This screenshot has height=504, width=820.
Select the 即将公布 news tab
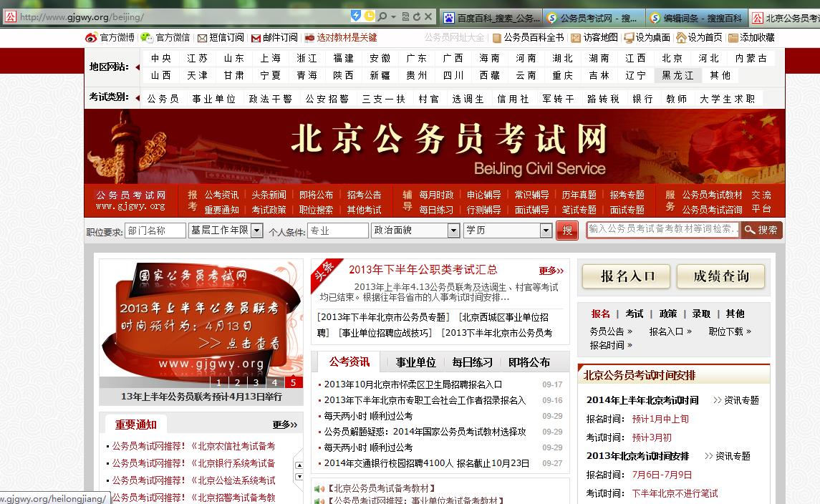pyautogui.click(x=529, y=362)
